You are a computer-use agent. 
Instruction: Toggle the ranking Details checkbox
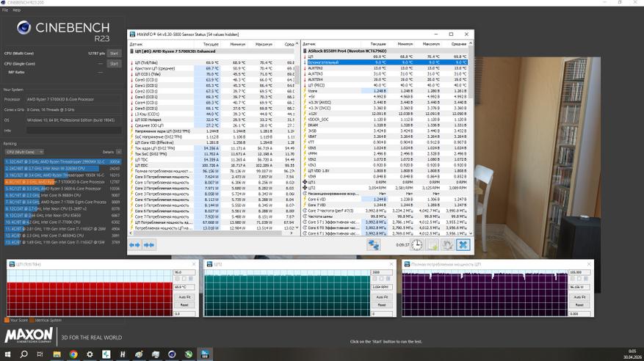click(118, 152)
